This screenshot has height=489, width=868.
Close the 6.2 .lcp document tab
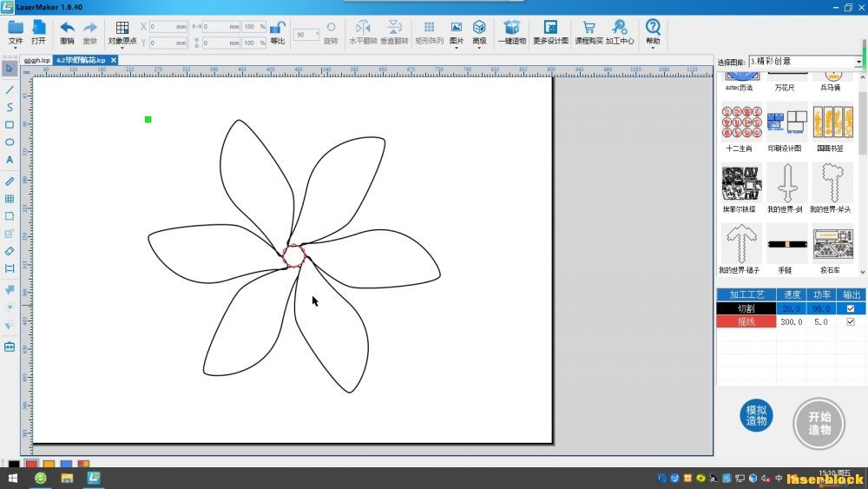click(114, 60)
